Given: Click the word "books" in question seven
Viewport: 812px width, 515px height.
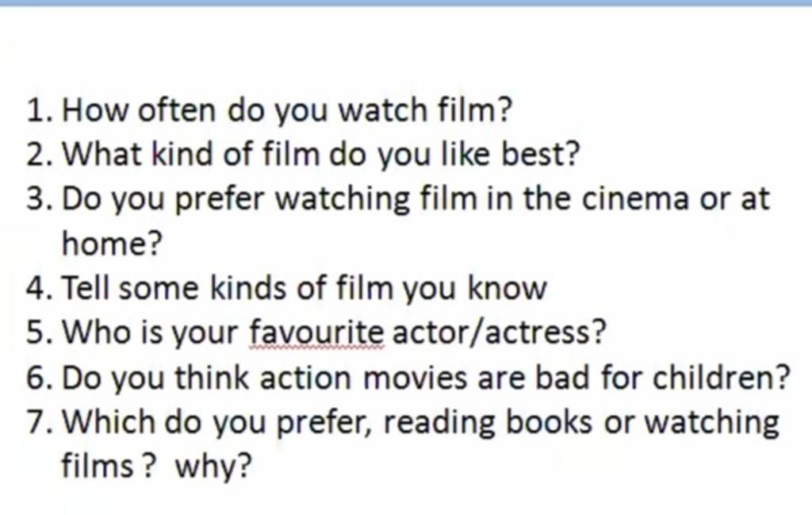Looking at the screenshot, I should click(x=549, y=422).
